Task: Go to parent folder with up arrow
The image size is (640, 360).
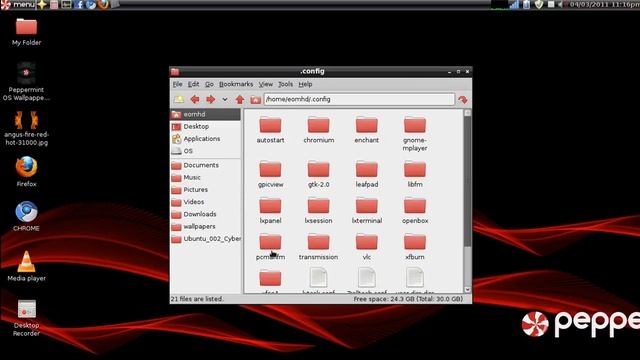Action: (x=240, y=99)
